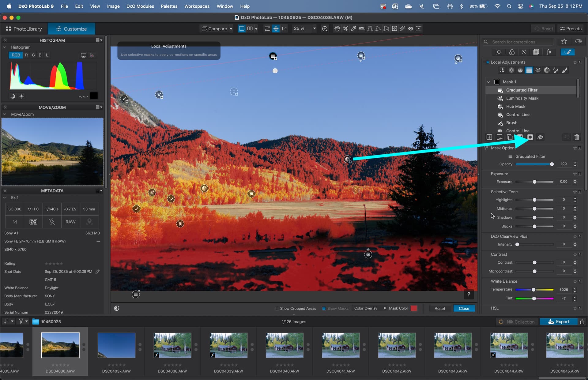
Task: Switch to the PhotoLibrary tab
Action: tap(24, 29)
